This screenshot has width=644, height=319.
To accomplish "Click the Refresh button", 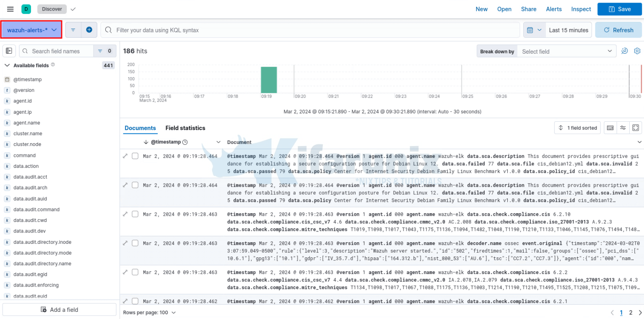I will 618,30.
